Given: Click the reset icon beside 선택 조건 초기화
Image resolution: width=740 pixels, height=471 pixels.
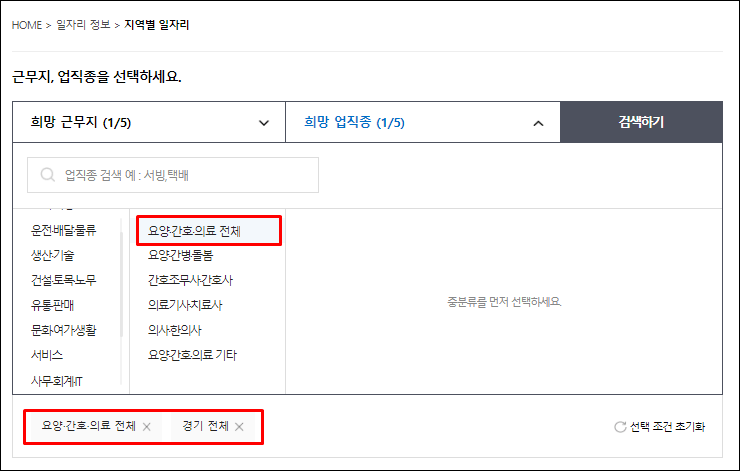Looking at the screenshot, I should [x=620, y=427].
